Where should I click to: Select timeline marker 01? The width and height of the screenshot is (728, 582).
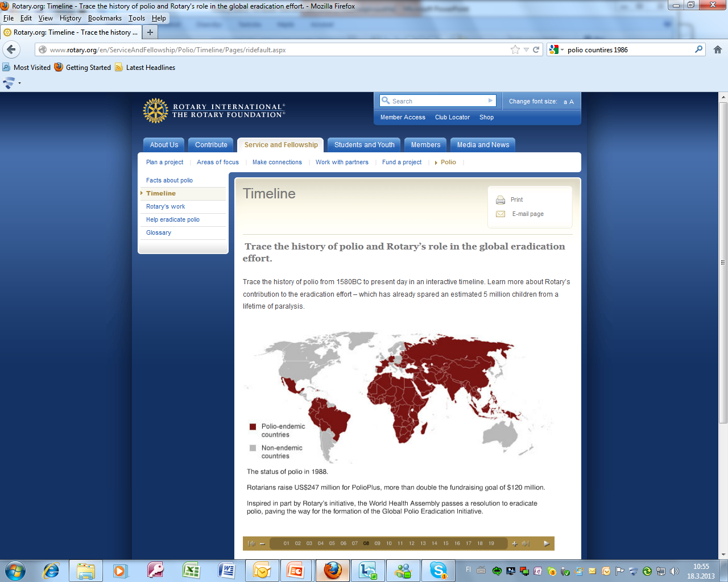pyautogui.click(x=286, y=543)
